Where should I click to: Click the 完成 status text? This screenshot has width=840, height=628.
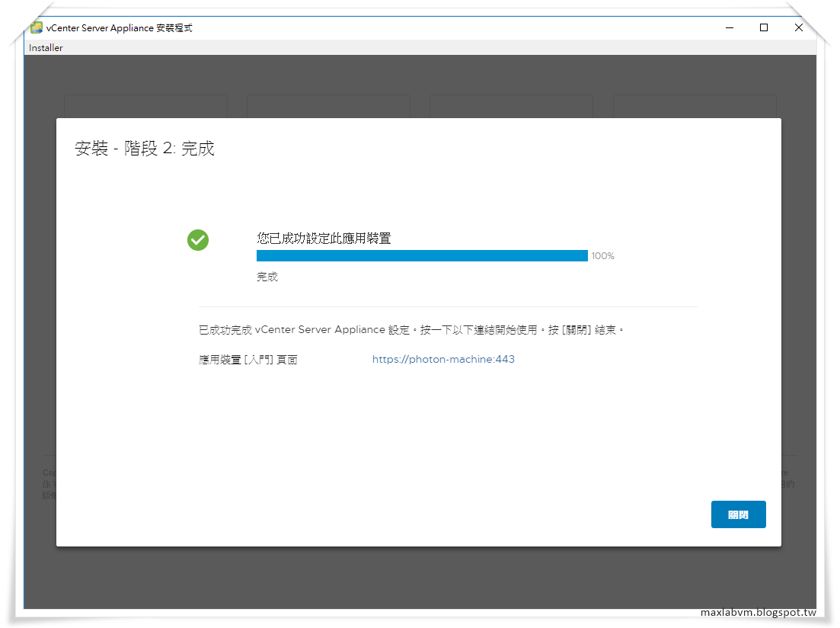click(267, 277)
